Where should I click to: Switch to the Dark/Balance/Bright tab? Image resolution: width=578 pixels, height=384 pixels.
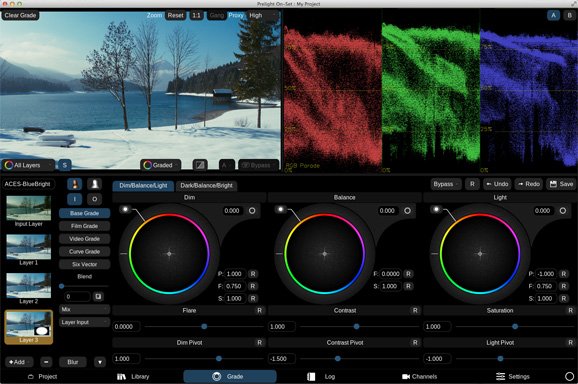coord(206,185)
